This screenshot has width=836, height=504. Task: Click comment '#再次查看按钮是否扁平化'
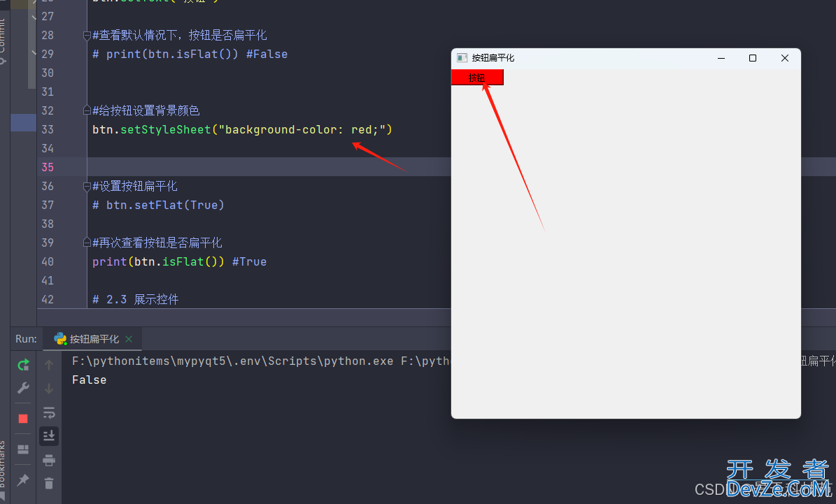click(x=157, y=243)
